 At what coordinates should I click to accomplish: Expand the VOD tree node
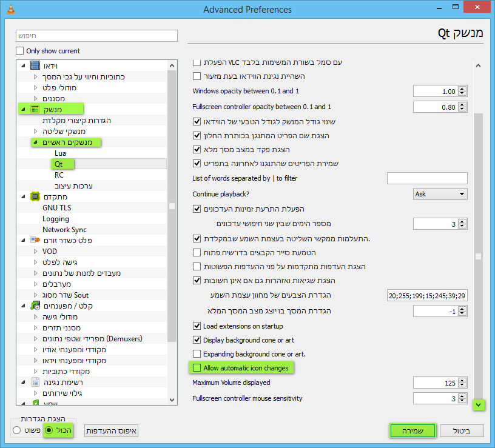coord(35,252)
